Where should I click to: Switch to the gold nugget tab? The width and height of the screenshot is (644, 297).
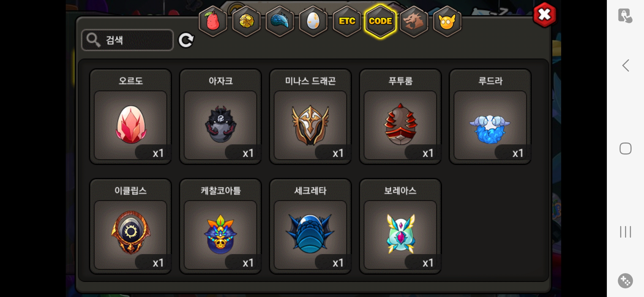(246, 21)
